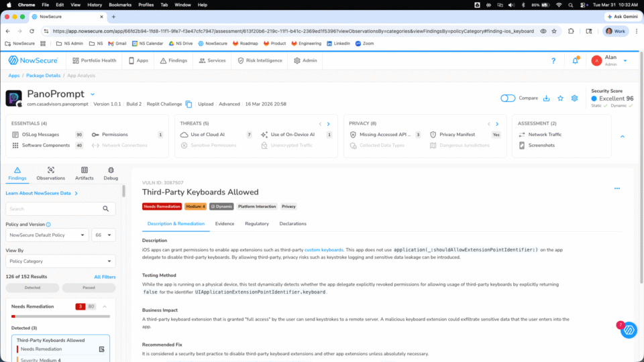
Task: Click the search magnifier icon in Findings
Action: 106,209
